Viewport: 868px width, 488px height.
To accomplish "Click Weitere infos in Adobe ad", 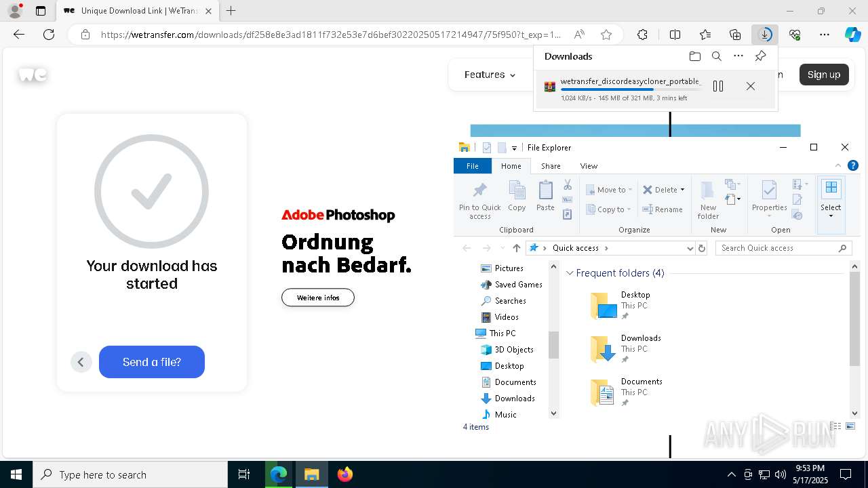I will (x=318, y=298).
